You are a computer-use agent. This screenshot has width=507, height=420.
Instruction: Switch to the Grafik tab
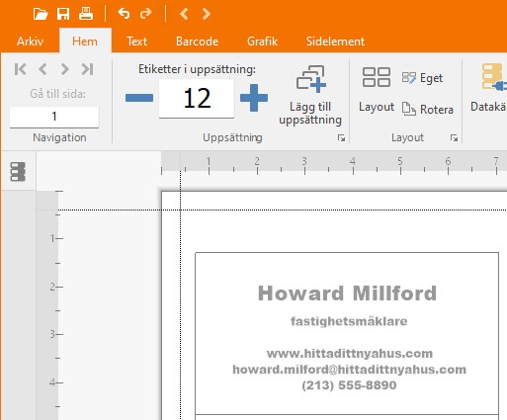pos(262,42)
